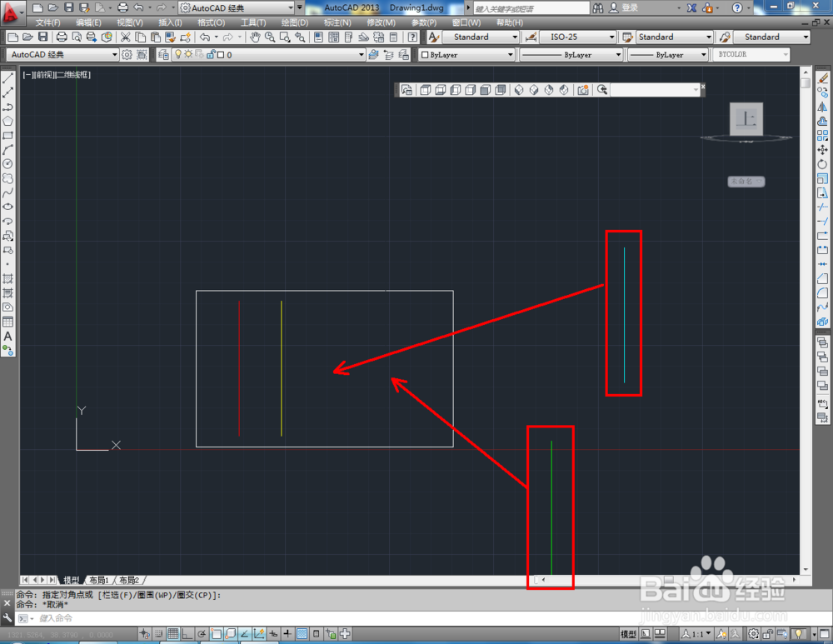Image resolution: width=833 pixels, height=644 pixels.
Task: Select the Ellipse draw tool
Action: coord(8,207)
